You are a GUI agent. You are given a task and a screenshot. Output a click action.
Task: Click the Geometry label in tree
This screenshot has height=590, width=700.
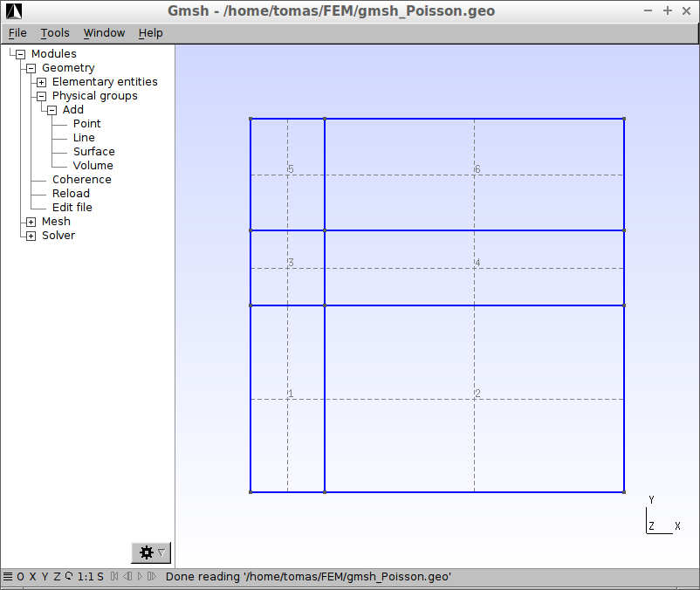[68, 68]
